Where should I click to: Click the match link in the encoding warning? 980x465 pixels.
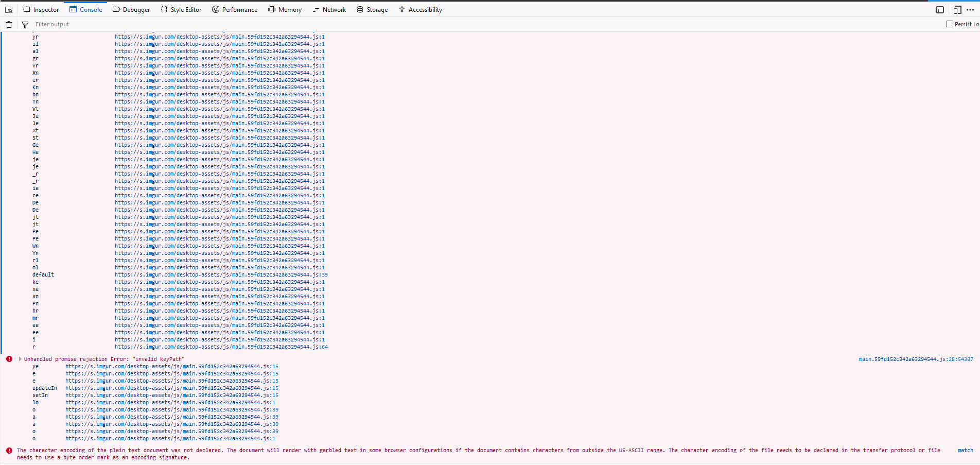tap(965, 450)
